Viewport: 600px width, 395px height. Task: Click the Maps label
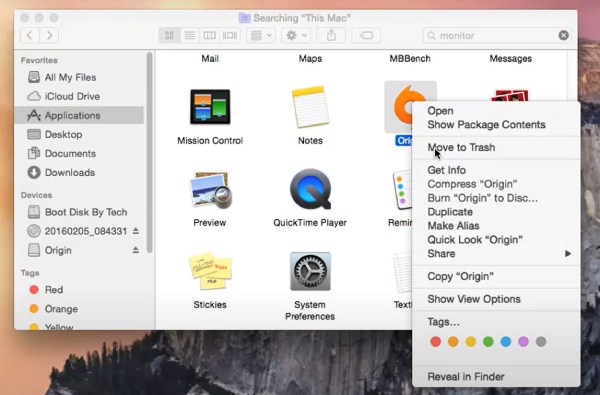[x=310, y=59]
